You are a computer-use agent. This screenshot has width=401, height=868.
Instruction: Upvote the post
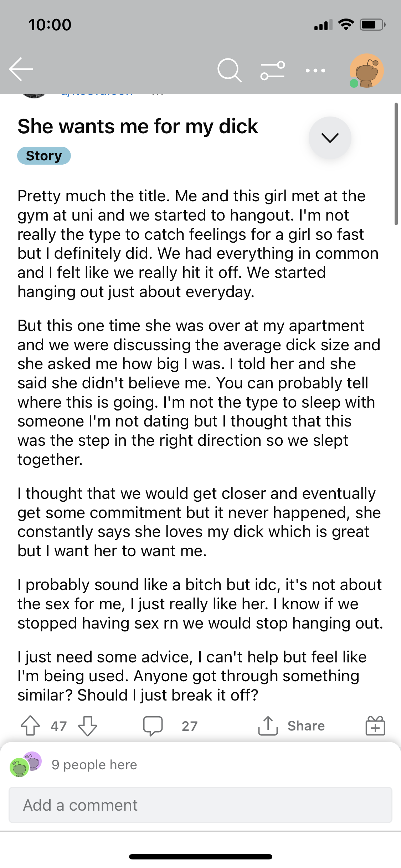coord(30,726)
